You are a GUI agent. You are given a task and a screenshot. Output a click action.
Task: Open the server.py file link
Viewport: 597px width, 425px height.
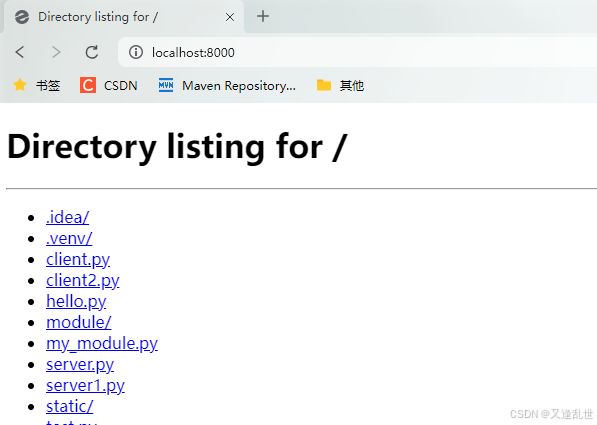80,365
